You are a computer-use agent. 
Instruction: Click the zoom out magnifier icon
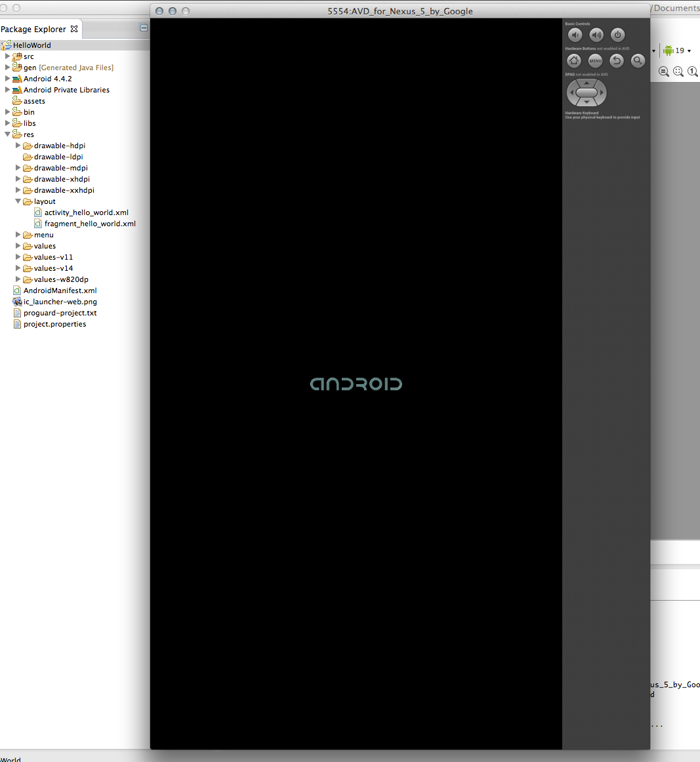point(664,71)
